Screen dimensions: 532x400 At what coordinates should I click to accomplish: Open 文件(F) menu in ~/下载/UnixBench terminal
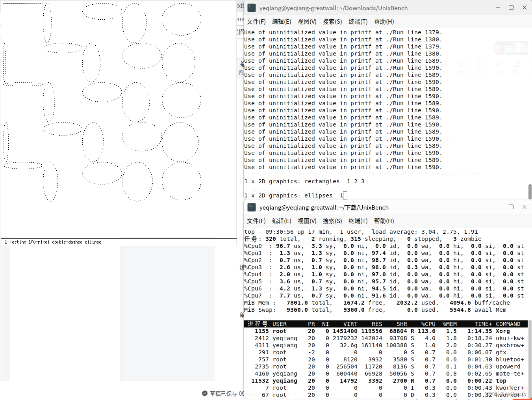click(256, 221)
